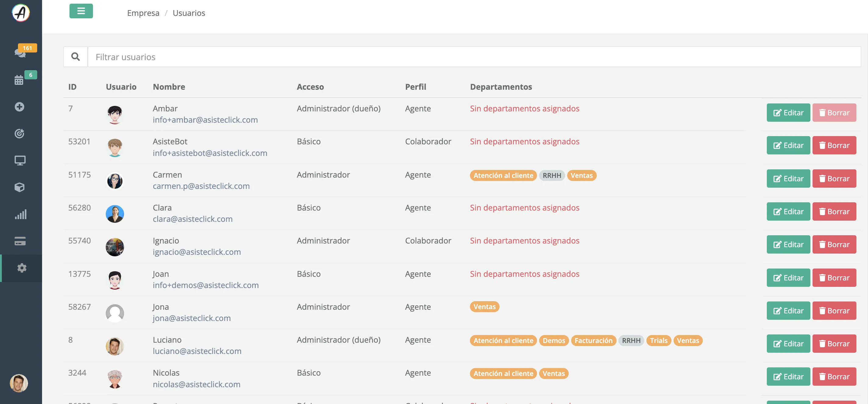The width and height of the screenshot is (868, 404).
Task: Click Clara's Sin departamentos asignados text
Action: pos(525,208)
